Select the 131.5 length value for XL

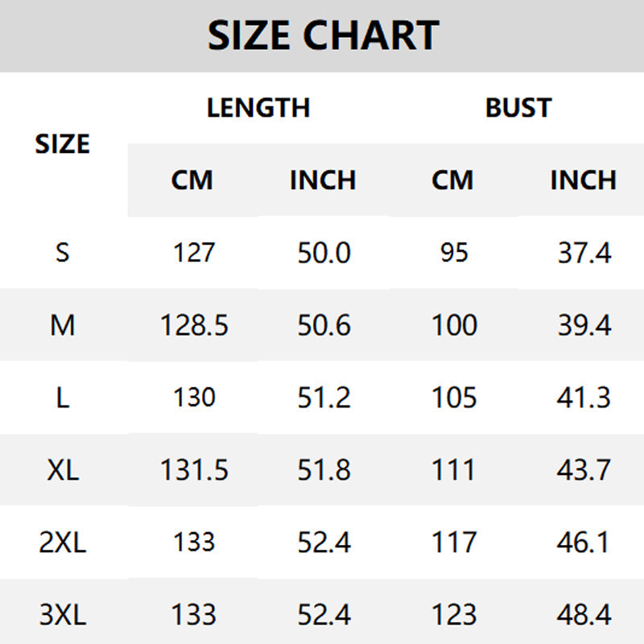pyautogui.click(x=194, y=470)
